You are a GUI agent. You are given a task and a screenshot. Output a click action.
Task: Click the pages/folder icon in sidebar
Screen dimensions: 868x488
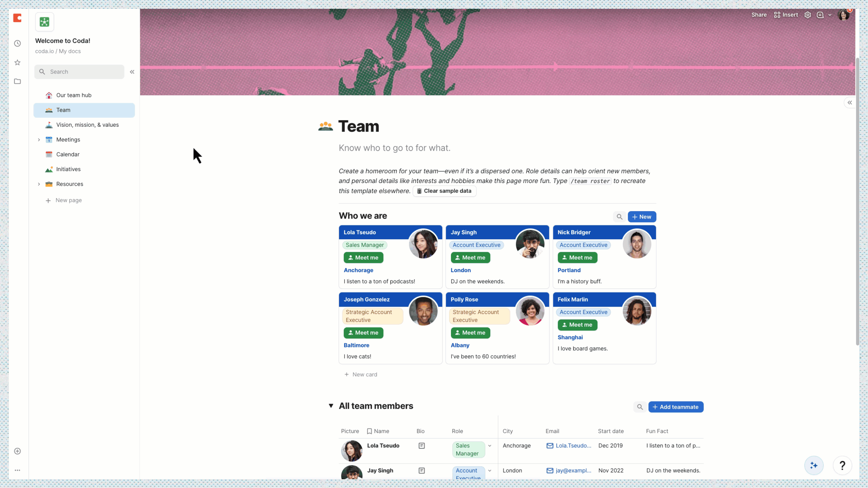click(17, 81)
